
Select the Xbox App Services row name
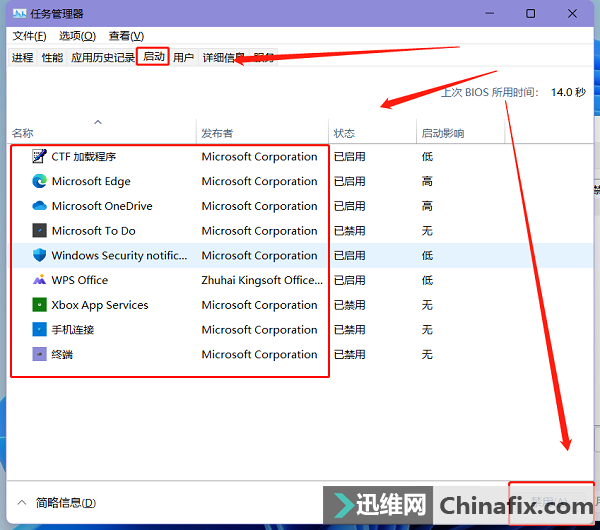click(x=100, y=305)
